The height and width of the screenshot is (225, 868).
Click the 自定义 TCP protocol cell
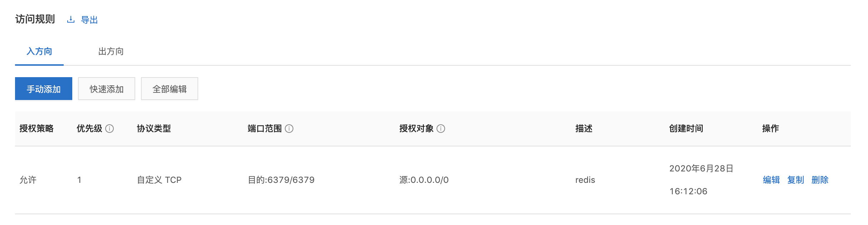[159, 180]
